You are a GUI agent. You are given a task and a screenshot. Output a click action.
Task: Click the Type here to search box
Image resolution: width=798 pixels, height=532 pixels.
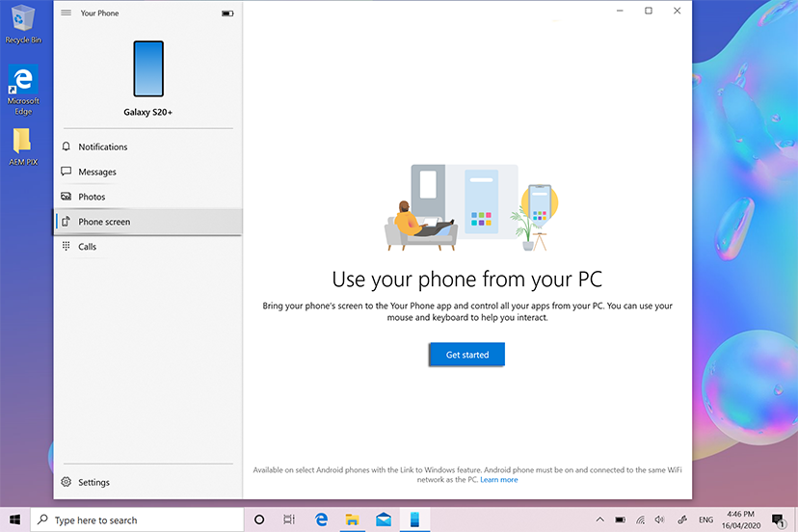(138, 519)
